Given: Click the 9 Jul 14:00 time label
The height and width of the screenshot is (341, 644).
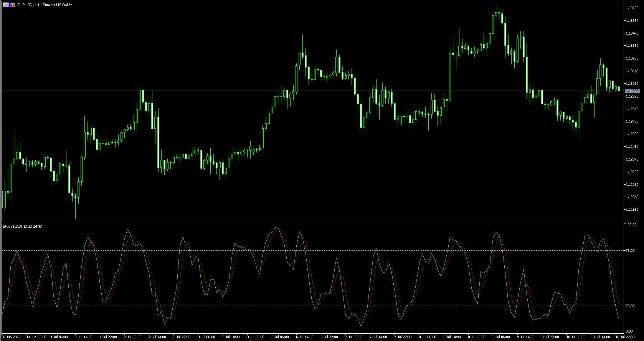Looking at the screenshot, I should 526,337.
